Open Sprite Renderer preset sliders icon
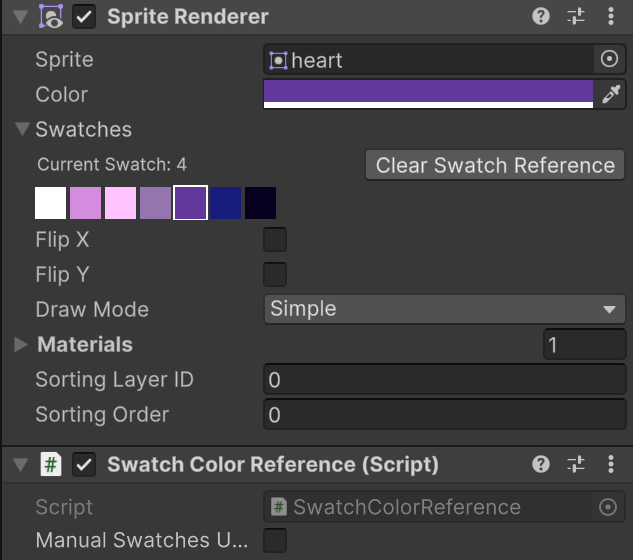This screenshot has height=560, width=633. click(x=576, y=17)
